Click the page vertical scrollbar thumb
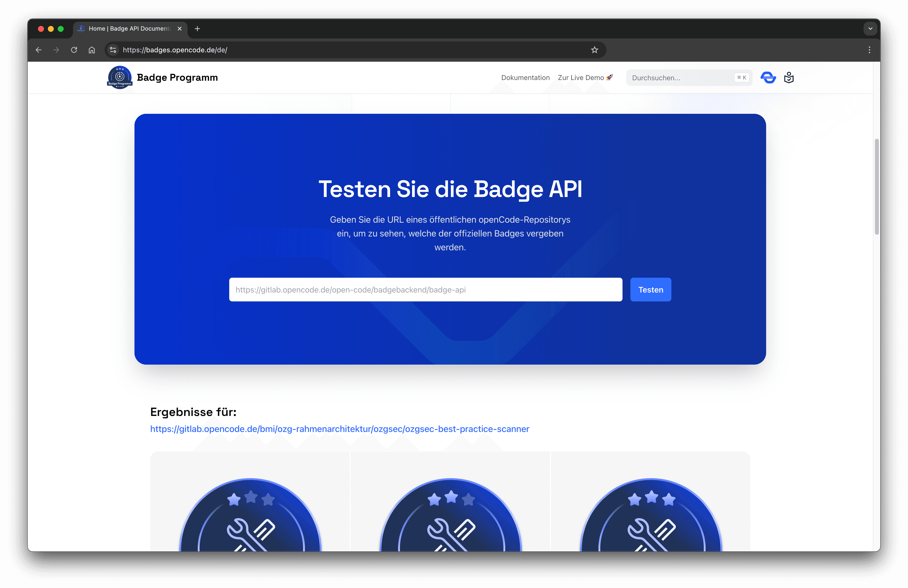The width and height of the screenshot is (908, 588). tap(877, 187)
